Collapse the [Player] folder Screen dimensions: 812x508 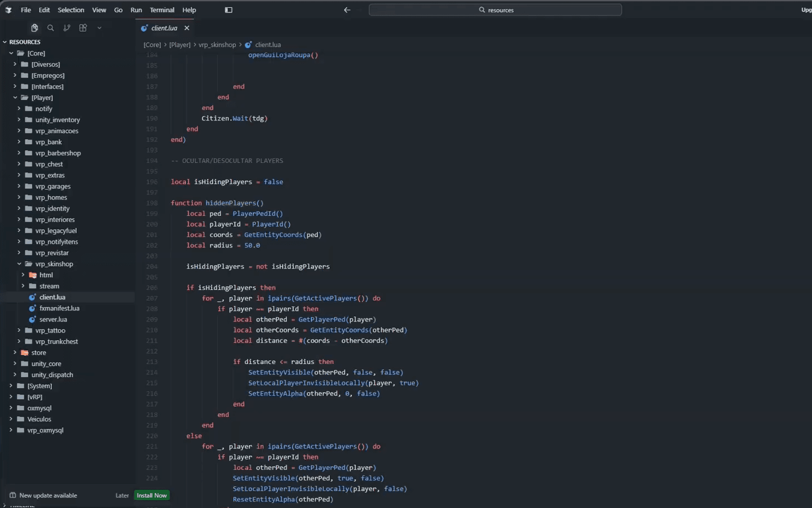pyautogui.click(x=67, y=98)
